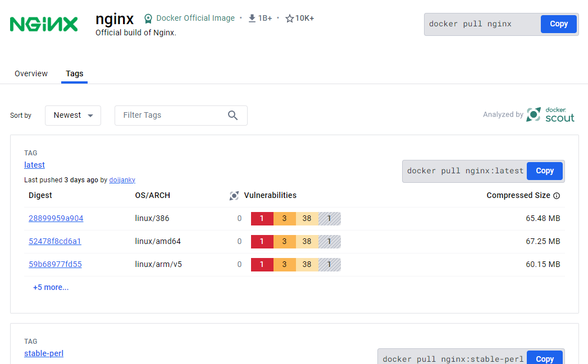Click the Last pushed 3 days ago text
588x364 pixels.
coord(61,179)
